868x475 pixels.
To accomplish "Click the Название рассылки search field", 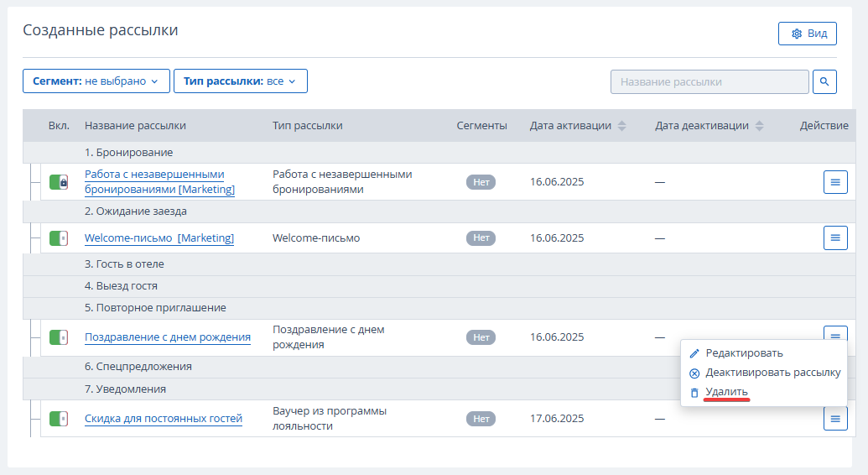I will click(709, 81).
